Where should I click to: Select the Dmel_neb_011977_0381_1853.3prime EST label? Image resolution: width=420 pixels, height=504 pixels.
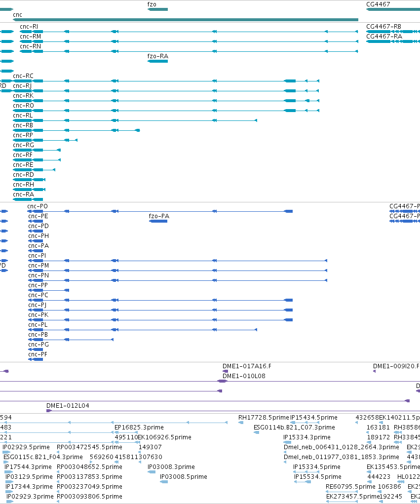click(x=342, y=457)
